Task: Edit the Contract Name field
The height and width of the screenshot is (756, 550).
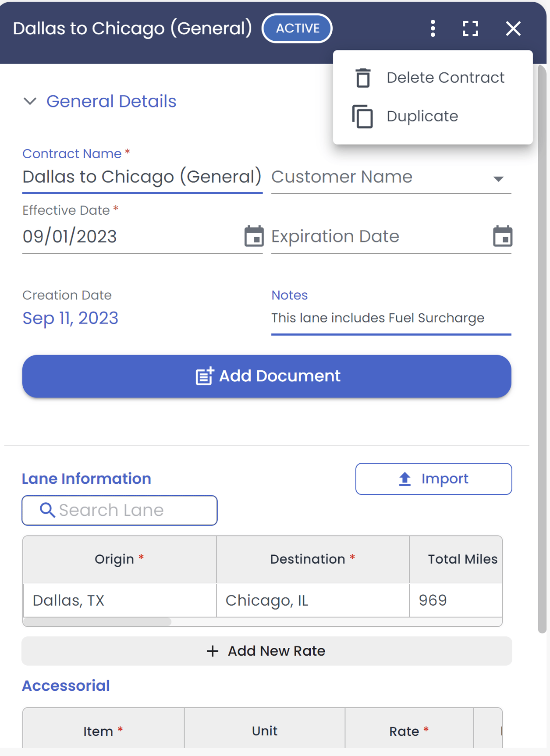Action: [142, 177]
